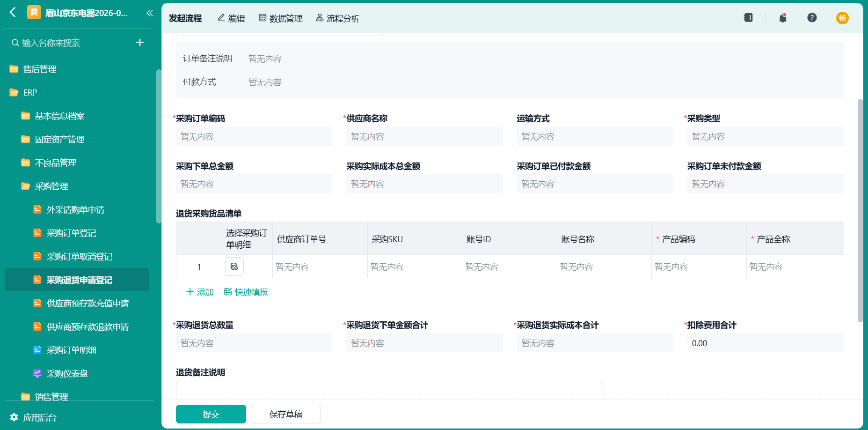The image size is (868, 430).
Task: Click the 采购仪表盘 dashboard icon
Action: 37,373
